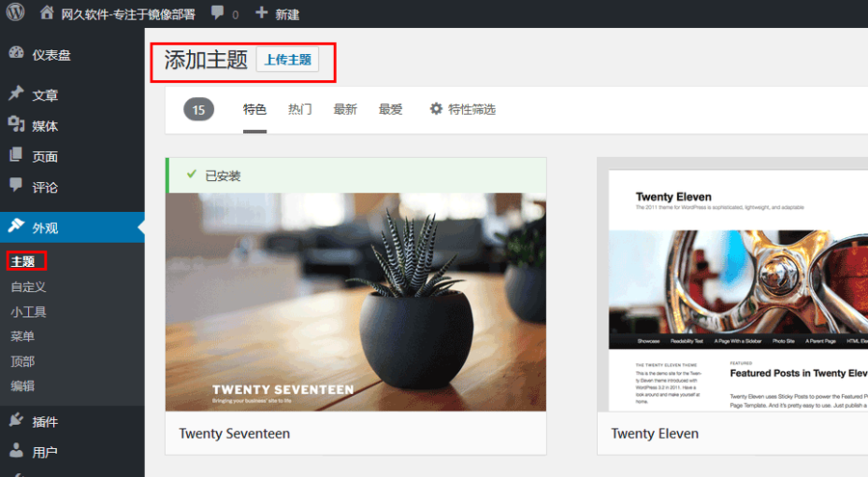Image resolution: width=868 pixels, height=477 pixels.
Task: Open 自定义 submenu link
Action: 29,286
